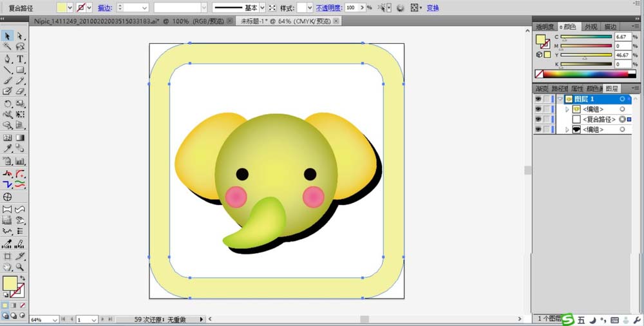Collapse the 图层 1 layer tree

tap(560, 99)
